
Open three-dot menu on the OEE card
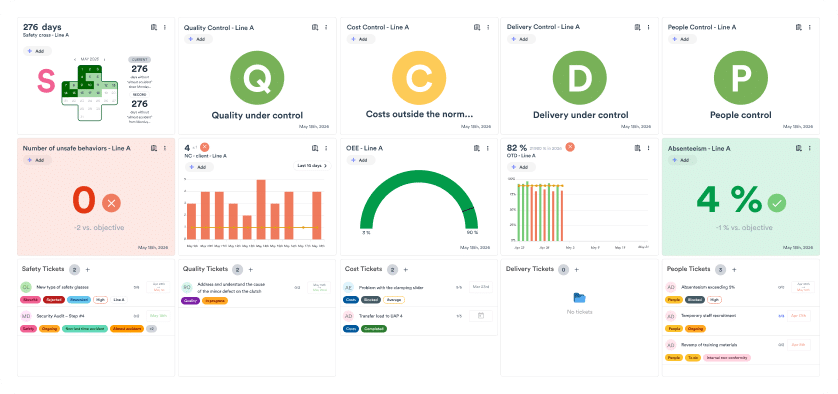click(487, 148)
